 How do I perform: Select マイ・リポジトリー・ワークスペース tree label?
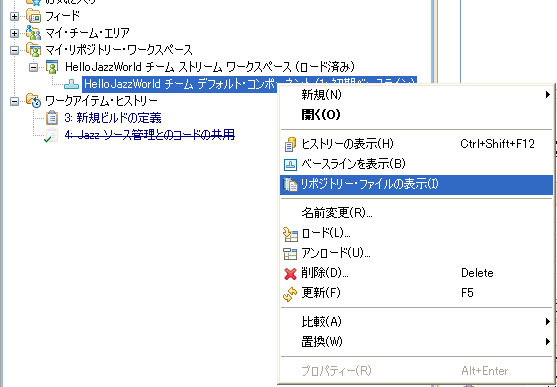(x=119, y=50)
